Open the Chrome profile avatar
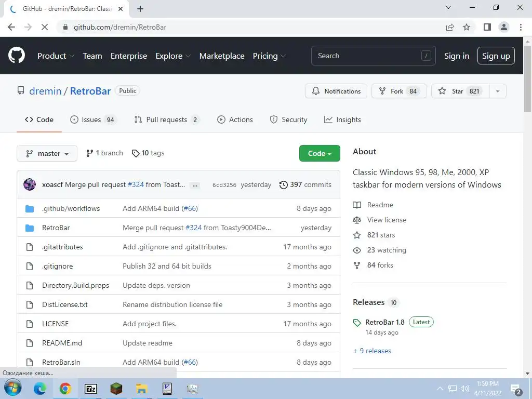The image size is (532, 399). point(504,27)
